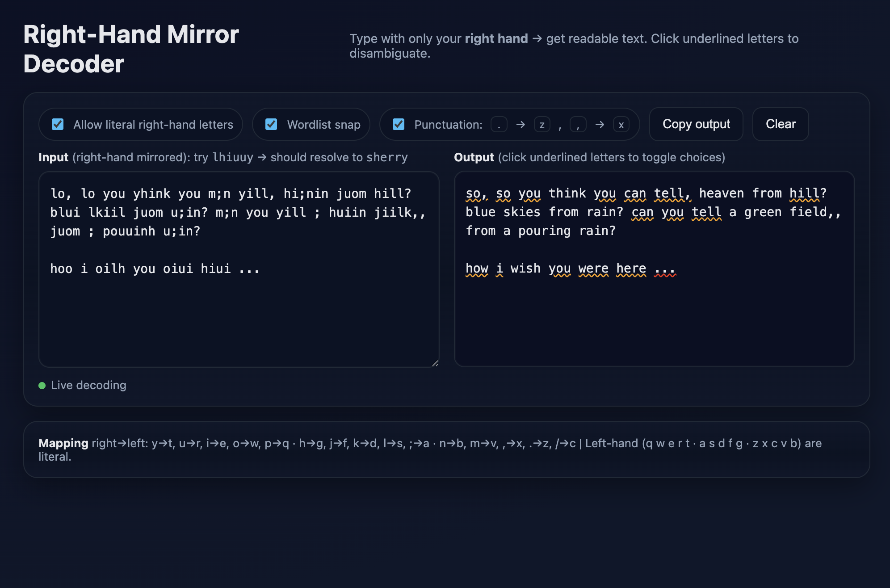This screenshot has width=890, height=588.
Task: Toggle underlined 'tell' on second output line
Action: [x=706, y=212]
